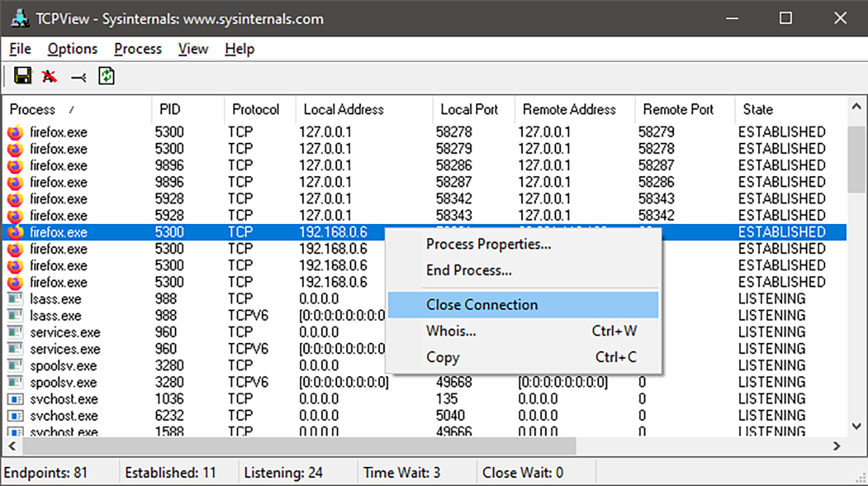The width and height of the screenshot is (868, 486).
Task: Click the horizontal scrollbar left arrow
Action: [x=12, y=446]
